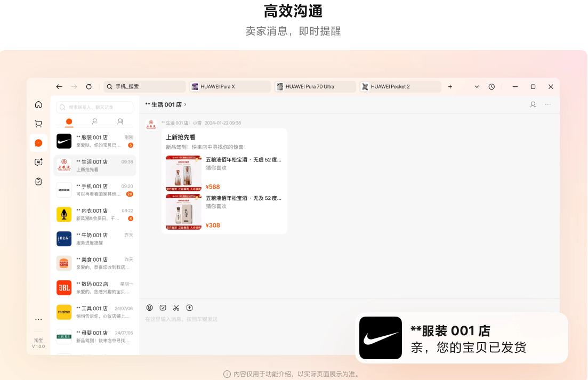
Task: Open the shopping cart in sidebar
Action: point(38,124)
